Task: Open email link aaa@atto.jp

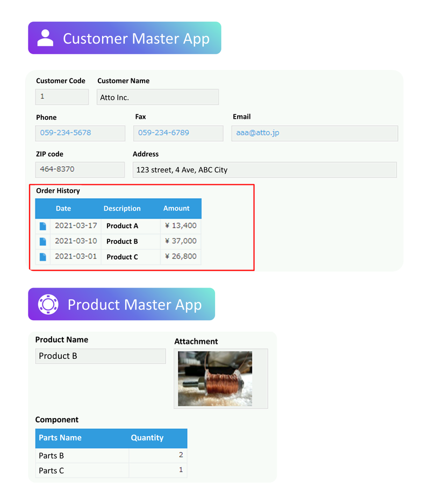Action: 258,133
